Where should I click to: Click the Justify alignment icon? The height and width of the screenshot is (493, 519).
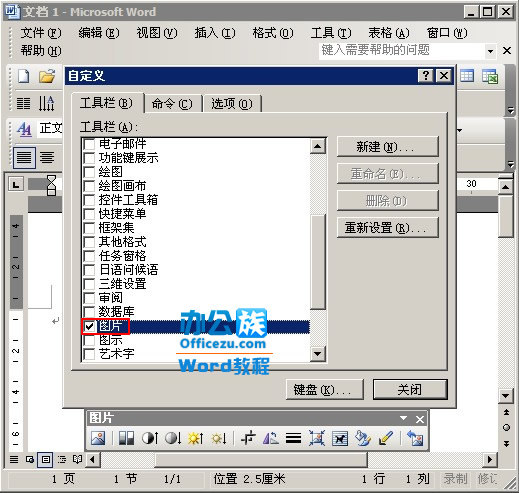click(24, 157)
